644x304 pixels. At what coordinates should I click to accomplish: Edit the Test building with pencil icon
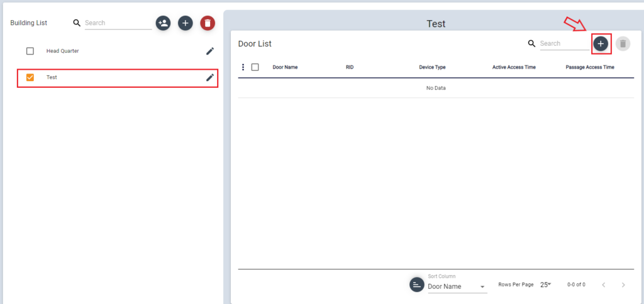click(210, 77)
